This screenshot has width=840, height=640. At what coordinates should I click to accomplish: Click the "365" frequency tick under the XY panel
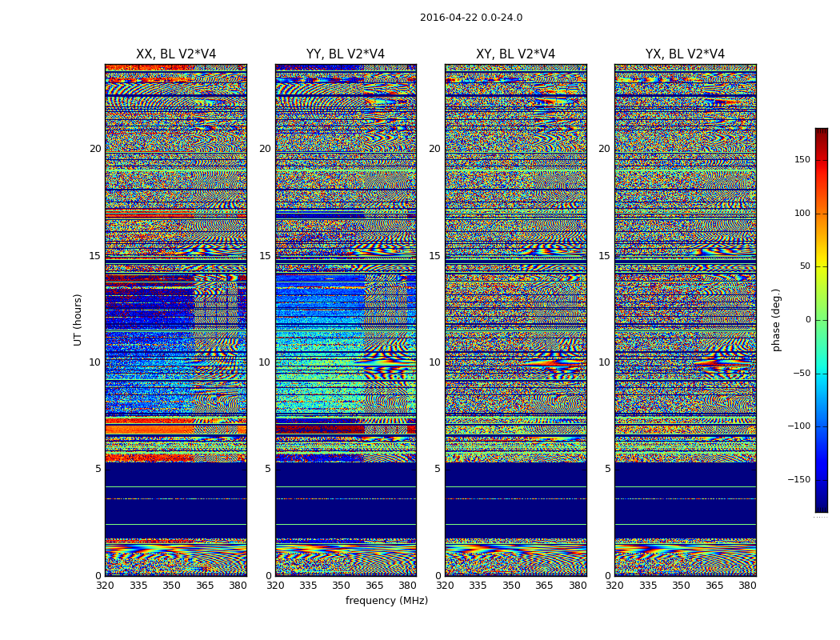[544, 586]
